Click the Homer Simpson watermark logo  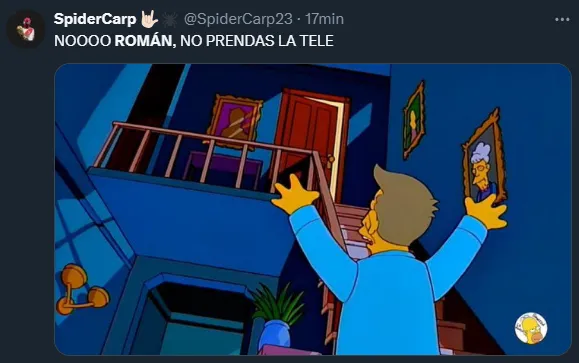(x=531, y=328)
